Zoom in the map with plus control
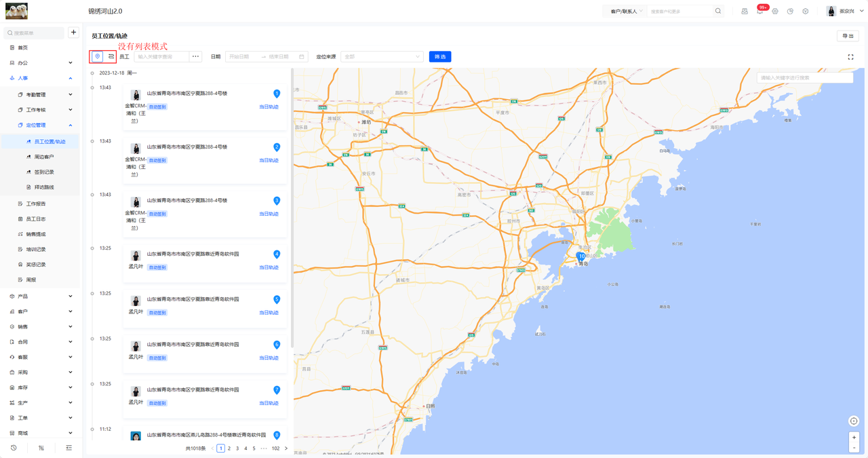Viewport: 868px width, 458px height. [x=854, y=437]
